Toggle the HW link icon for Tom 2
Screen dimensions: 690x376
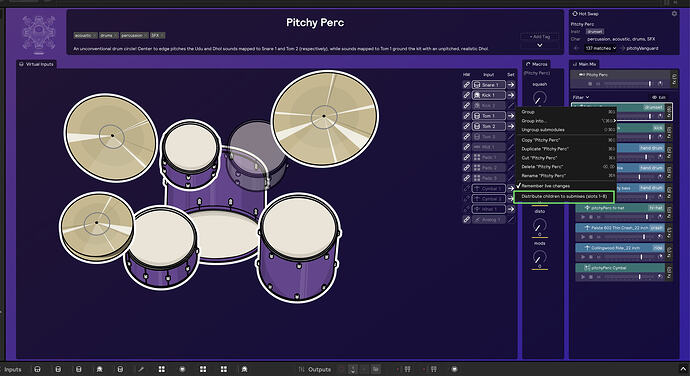[x=466, y=126]
